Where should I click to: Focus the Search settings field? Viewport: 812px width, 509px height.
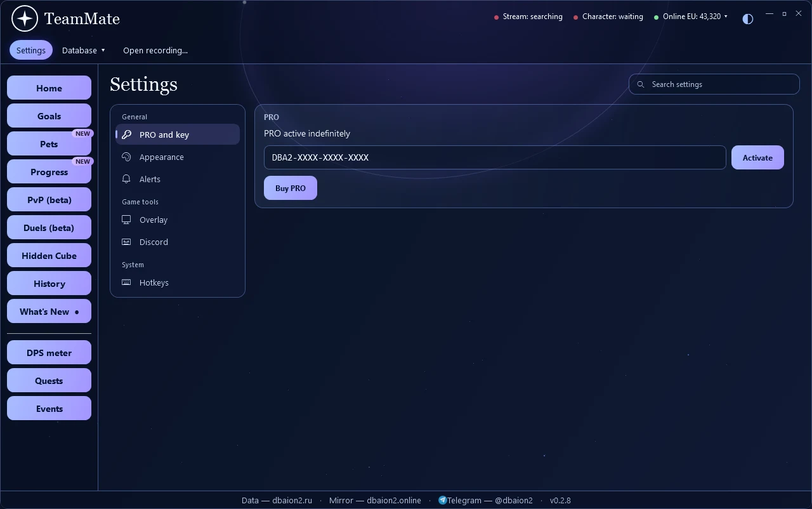(714, 84)
